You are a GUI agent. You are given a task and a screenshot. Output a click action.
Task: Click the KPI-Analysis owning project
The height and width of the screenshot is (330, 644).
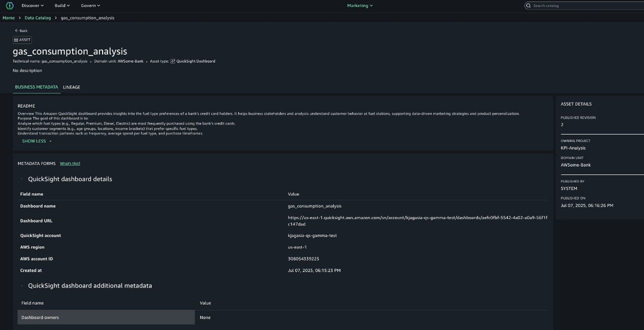click(573, 148)
